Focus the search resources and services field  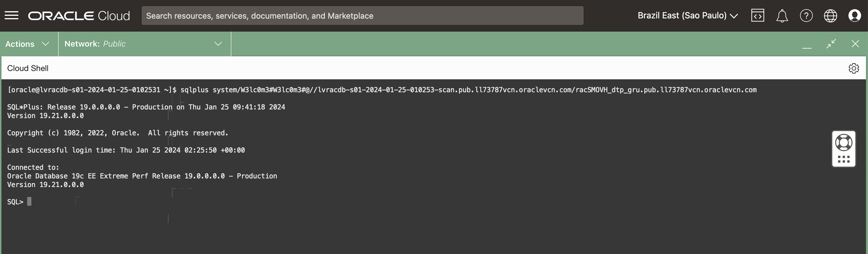pyautogui.click(x=362, y=16)
